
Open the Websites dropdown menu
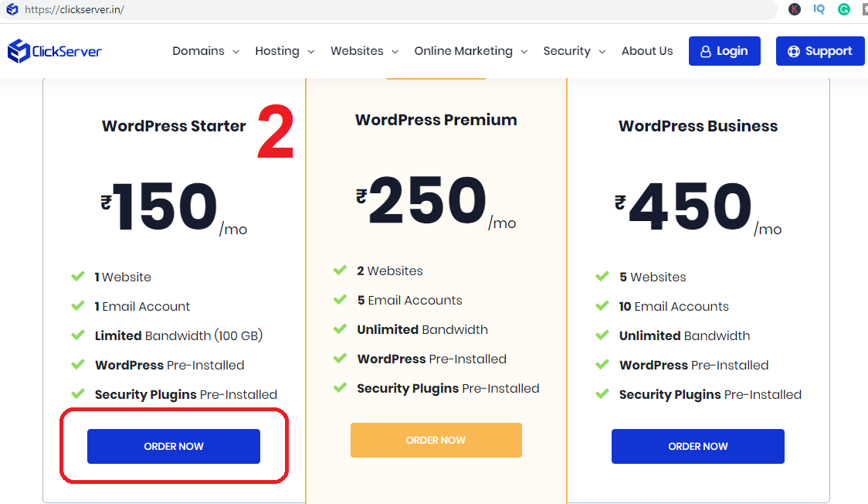364,51
